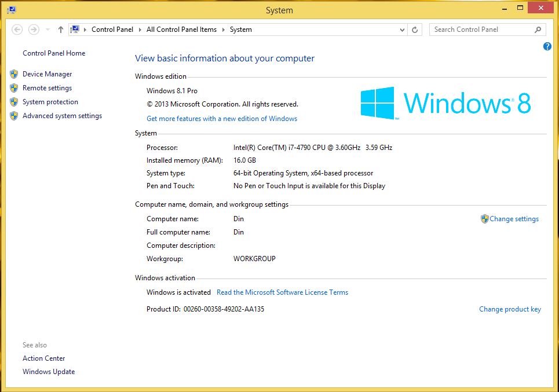Click the Refresh icon in the address bar
559x392 pixels.
[x=415, y=30]
